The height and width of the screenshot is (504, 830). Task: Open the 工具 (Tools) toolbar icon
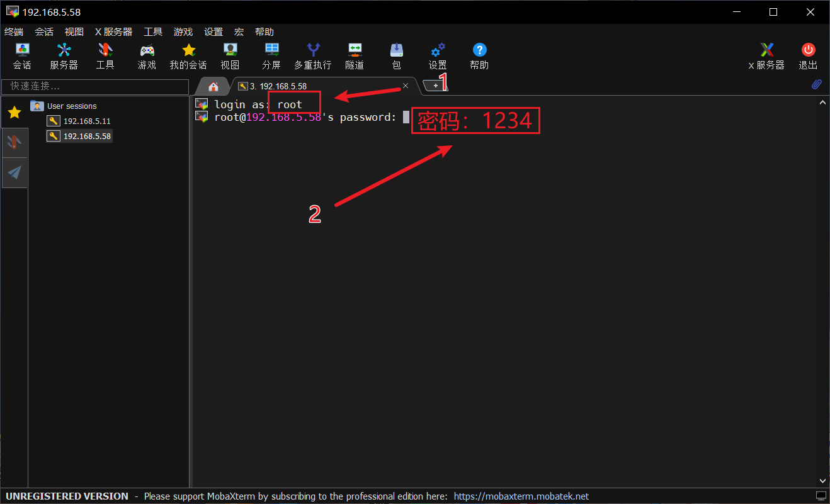[x=105, y=56]
